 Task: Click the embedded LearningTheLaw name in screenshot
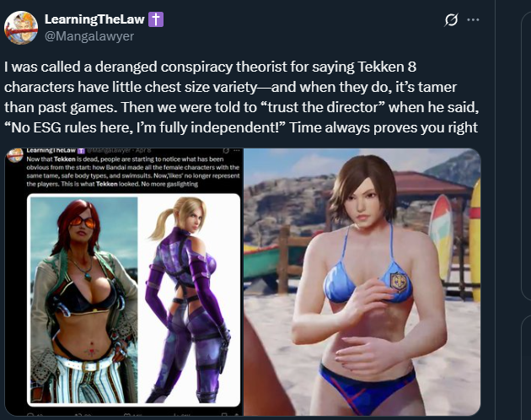tap(51, 150)
